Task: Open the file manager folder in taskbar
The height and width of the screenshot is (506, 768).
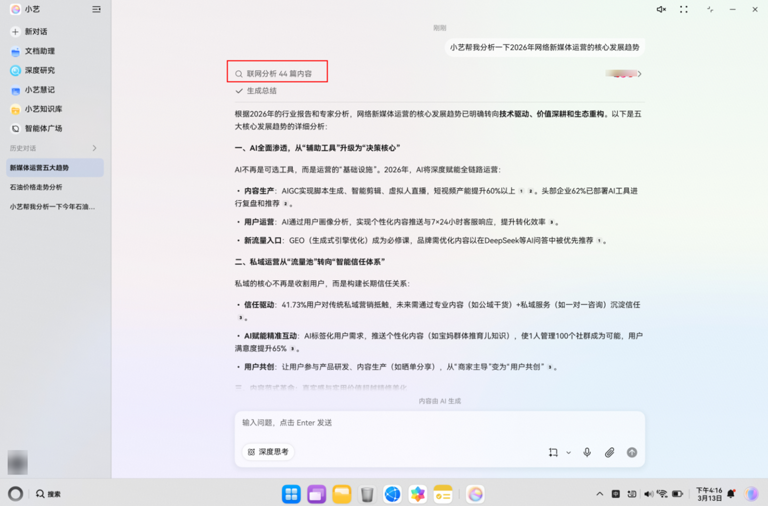Action: [x=342, y=494]
